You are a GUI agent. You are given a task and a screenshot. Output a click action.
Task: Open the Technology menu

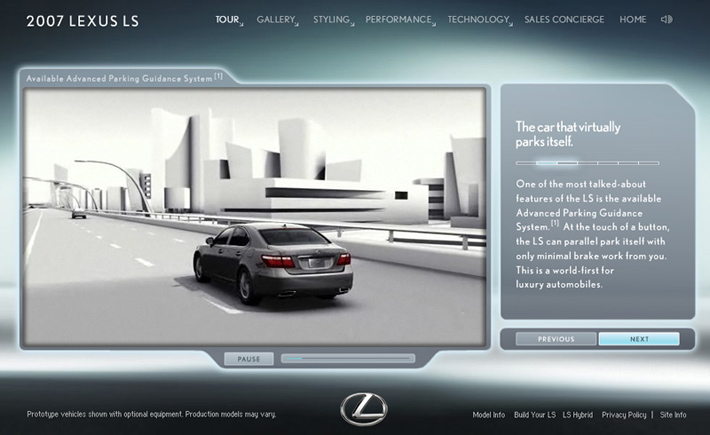[x=478, y=19]
